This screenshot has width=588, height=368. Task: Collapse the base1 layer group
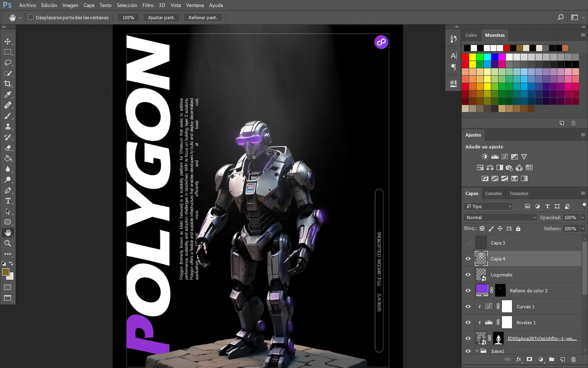point(476,351)
